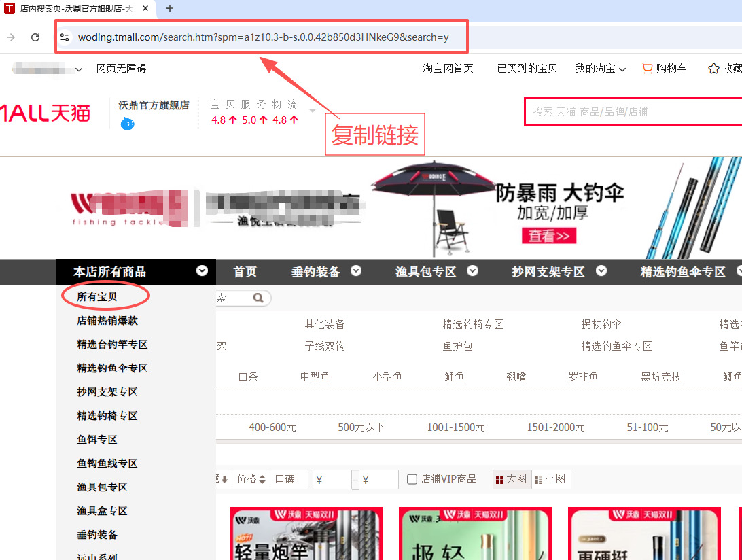Open site information icon in address bar

click(x=65, y=37)
